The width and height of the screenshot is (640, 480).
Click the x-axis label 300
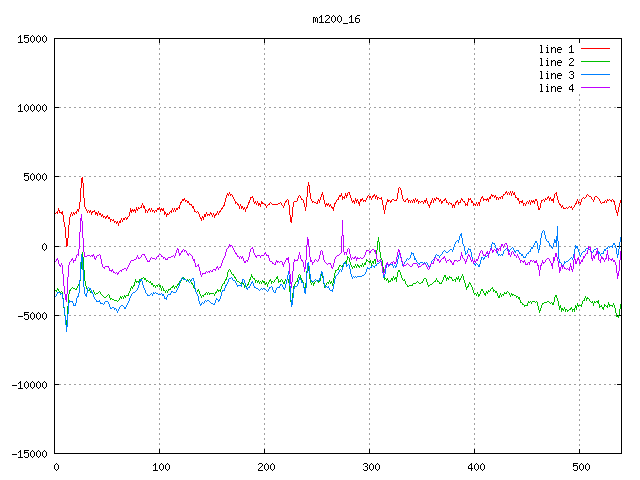(x=371, y=467)
